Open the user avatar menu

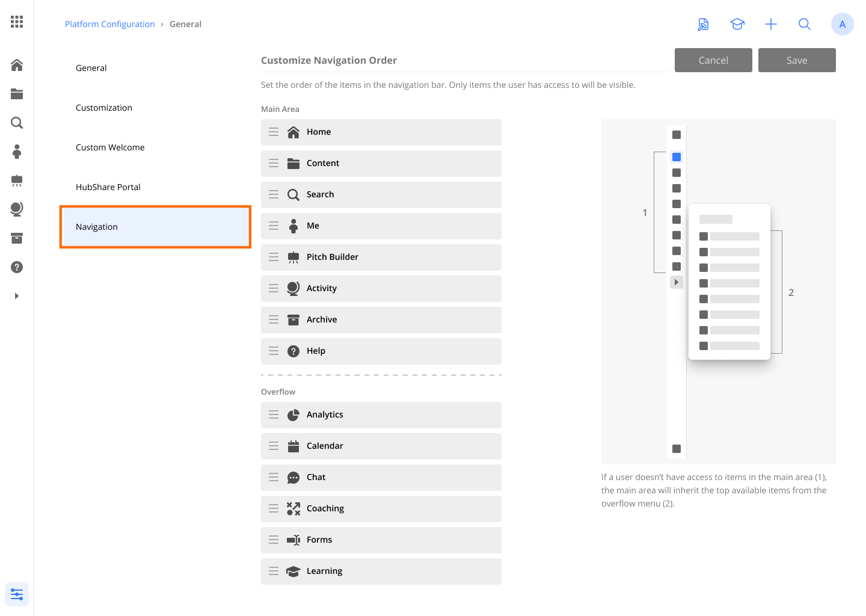click(842, 24)
